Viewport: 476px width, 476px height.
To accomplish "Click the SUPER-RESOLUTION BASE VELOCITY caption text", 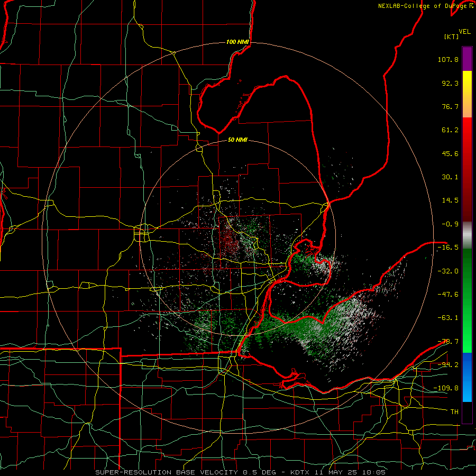I will coord(167,472).
